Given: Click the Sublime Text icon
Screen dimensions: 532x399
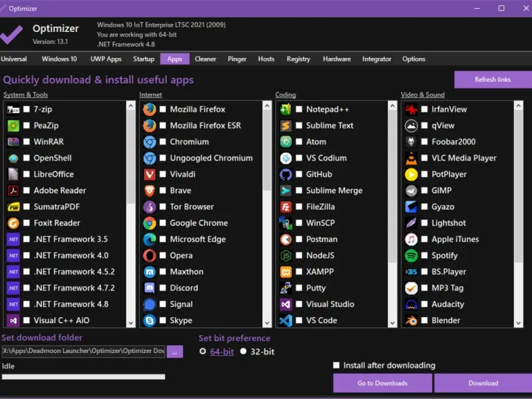Looking at the screenshot, I should 286,126.
